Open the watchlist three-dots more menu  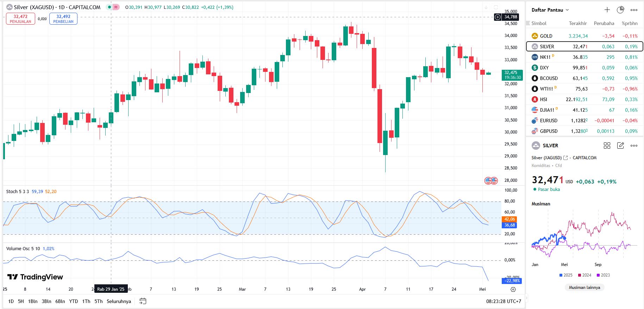[x=634, y=10]
